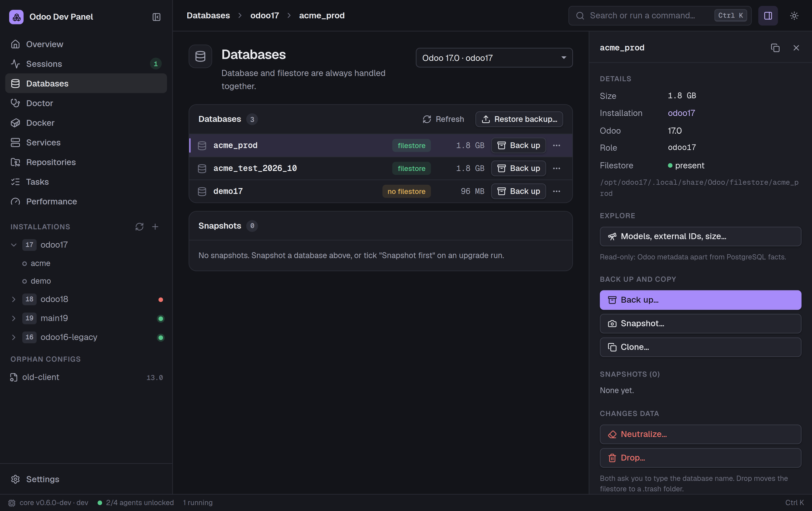Navigate to Services
Screen dimensions: 812x511
click(x=86, y=142)
